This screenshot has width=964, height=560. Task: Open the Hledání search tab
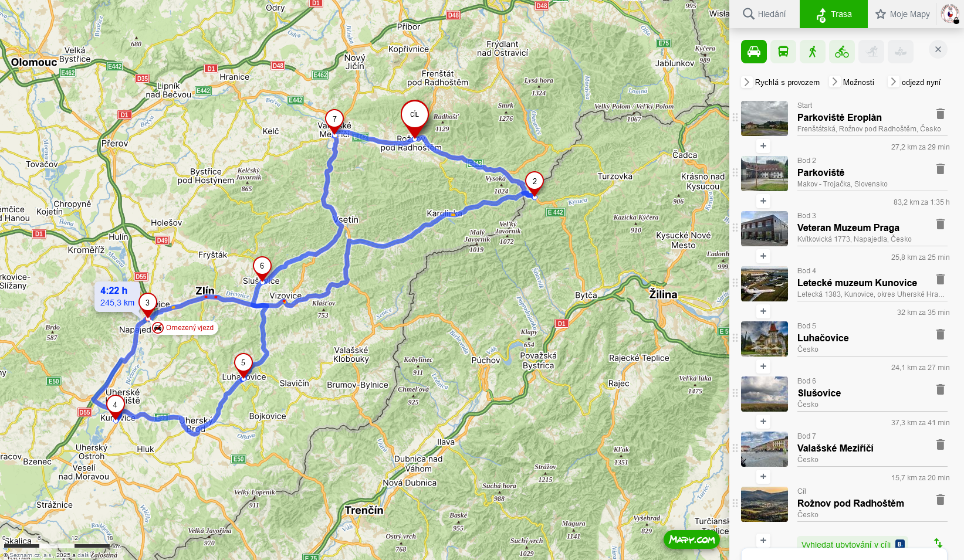coord(765,14)
